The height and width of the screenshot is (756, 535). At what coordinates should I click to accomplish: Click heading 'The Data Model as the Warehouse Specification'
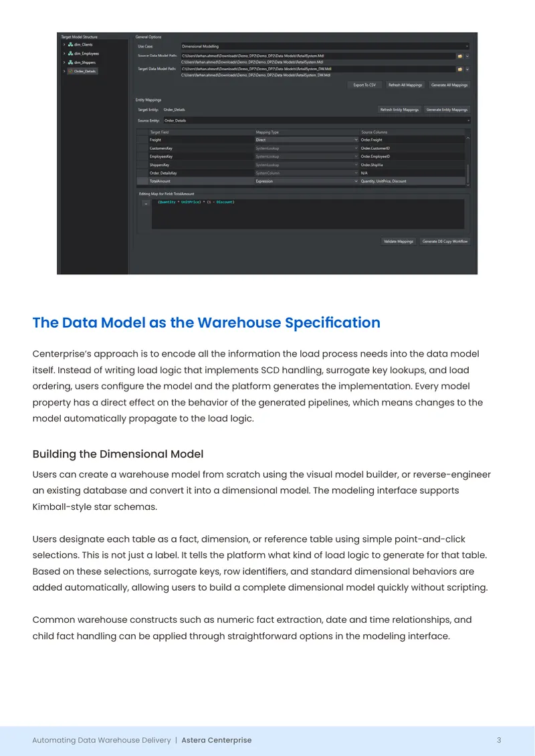206,322
